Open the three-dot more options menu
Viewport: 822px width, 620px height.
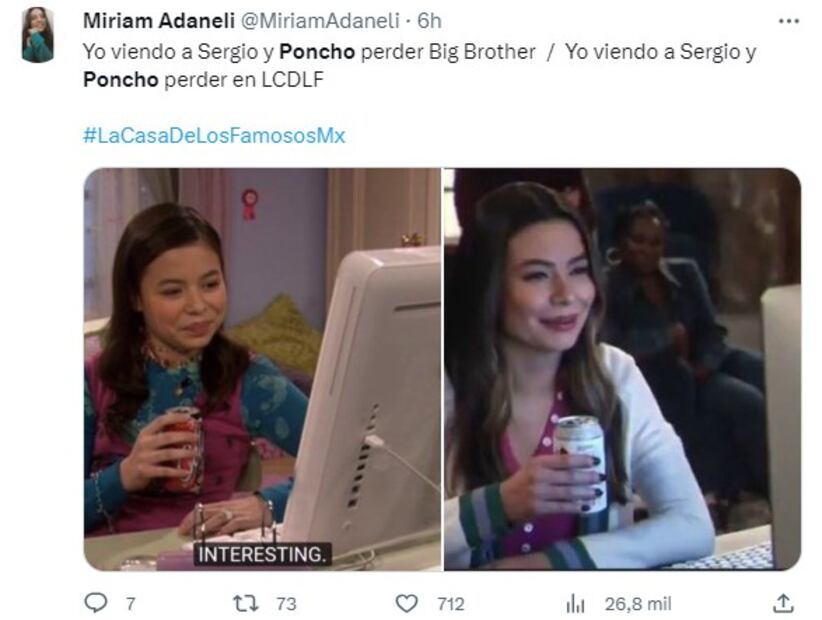coord(788,21)
